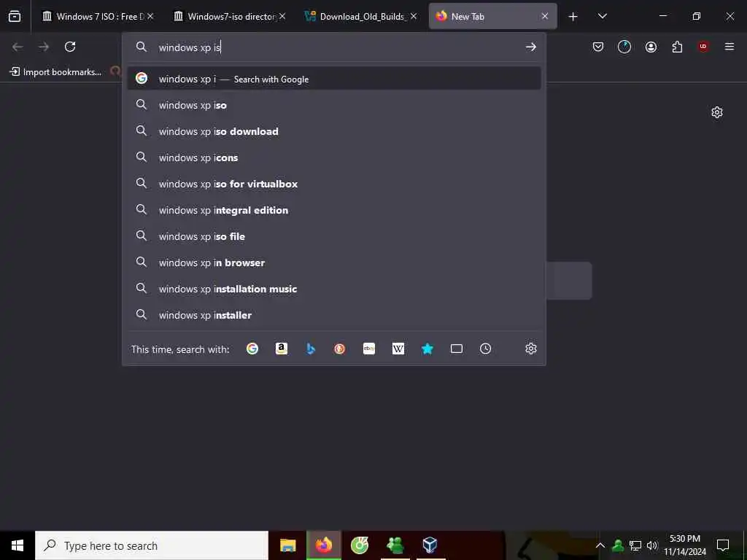Choose 'windows xp i — Search with Google'
Screen dimensions: 747x560
[334, 79]
